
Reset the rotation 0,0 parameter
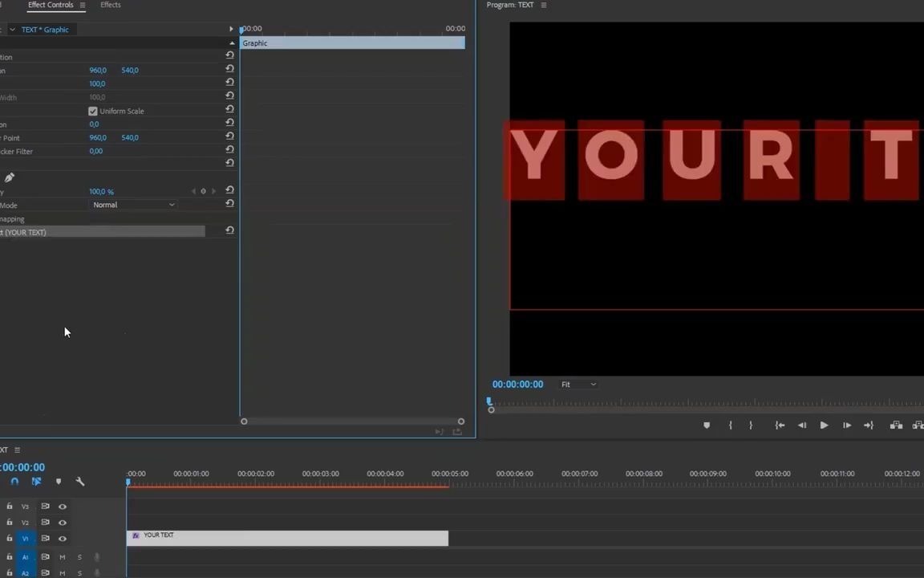click(230, 123)
